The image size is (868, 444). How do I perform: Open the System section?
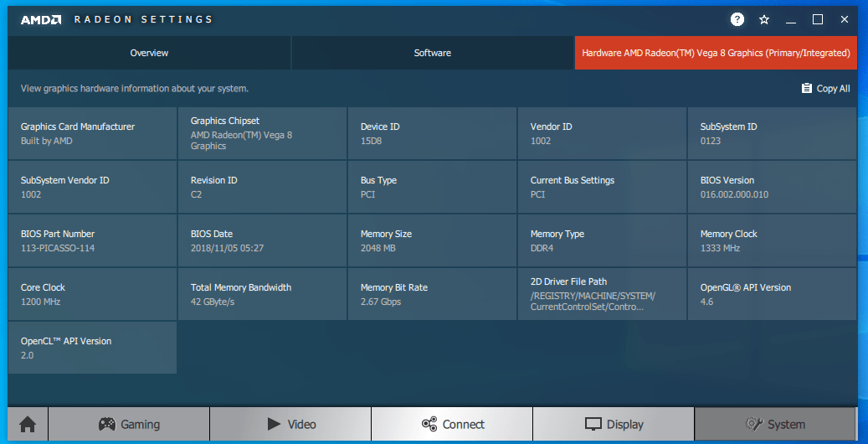click(776, 425)
